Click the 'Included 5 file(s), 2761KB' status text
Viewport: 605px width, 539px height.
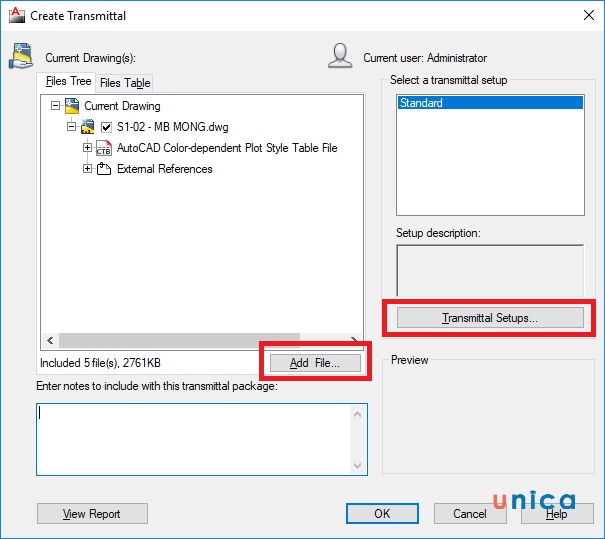[100, 363]
